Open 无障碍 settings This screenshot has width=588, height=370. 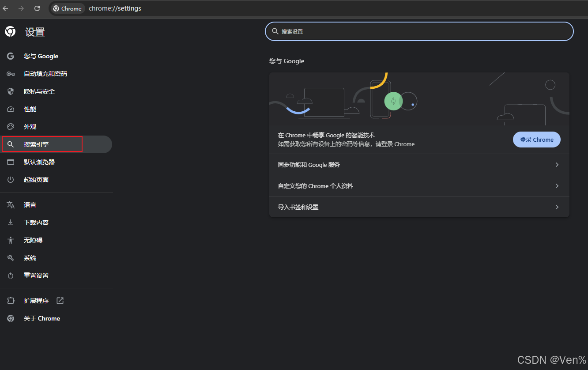pos(56,240)
